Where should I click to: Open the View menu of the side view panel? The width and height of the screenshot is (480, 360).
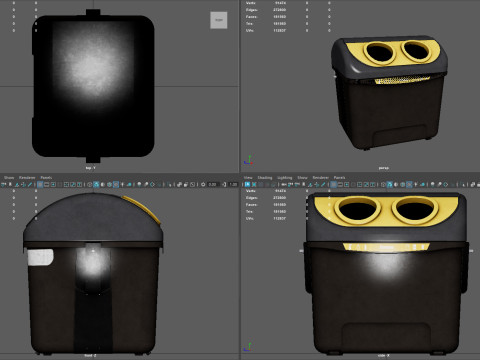click(x=248, y=177)
